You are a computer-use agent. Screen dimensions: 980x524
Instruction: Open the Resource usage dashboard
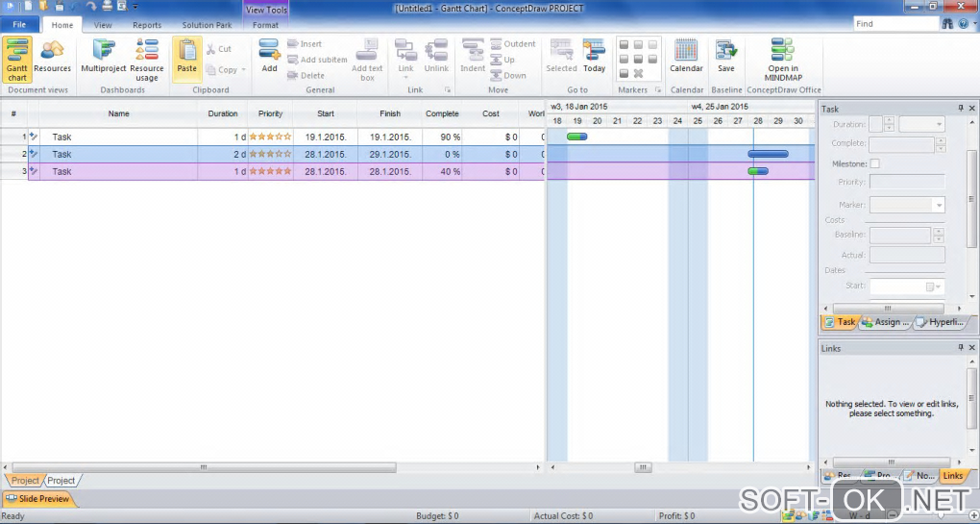[x=147, y=60]
